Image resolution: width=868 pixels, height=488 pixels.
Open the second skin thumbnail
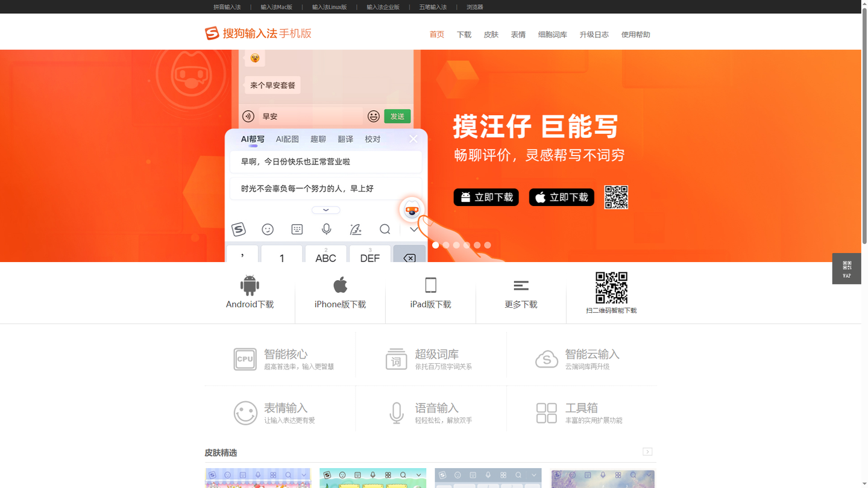tap(373, 478)
